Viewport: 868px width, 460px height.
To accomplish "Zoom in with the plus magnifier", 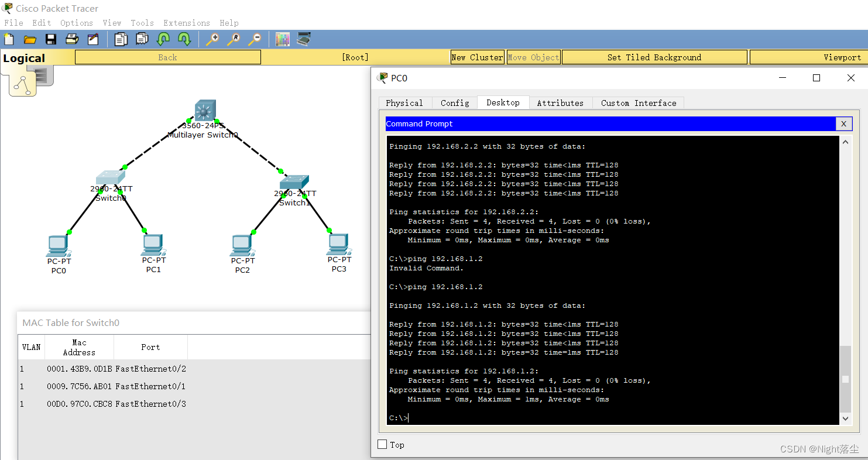I will (212, 39).
